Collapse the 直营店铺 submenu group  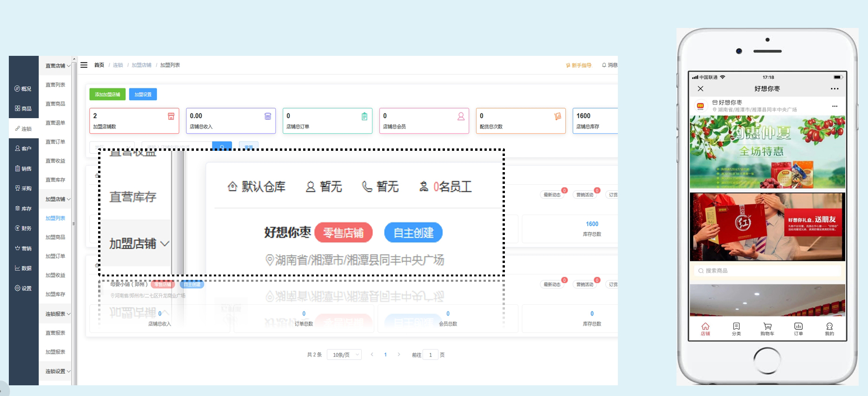[58, 66]
